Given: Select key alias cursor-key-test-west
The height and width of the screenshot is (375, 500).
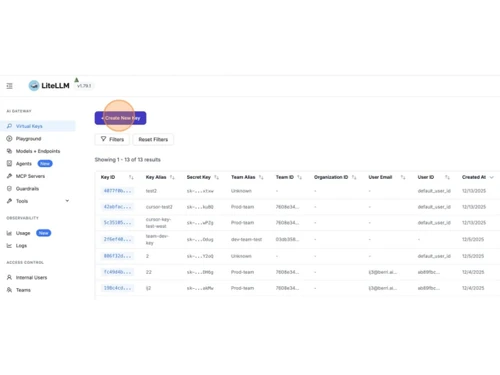Looking at the screenshot, I should (x=158, y=223).
